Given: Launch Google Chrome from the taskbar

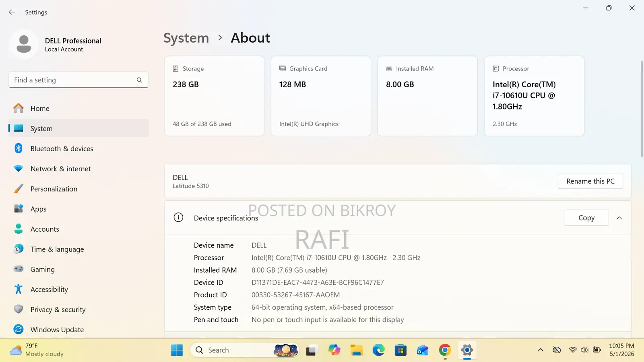Looking at the screenshot, I should (x=445, y=350).
